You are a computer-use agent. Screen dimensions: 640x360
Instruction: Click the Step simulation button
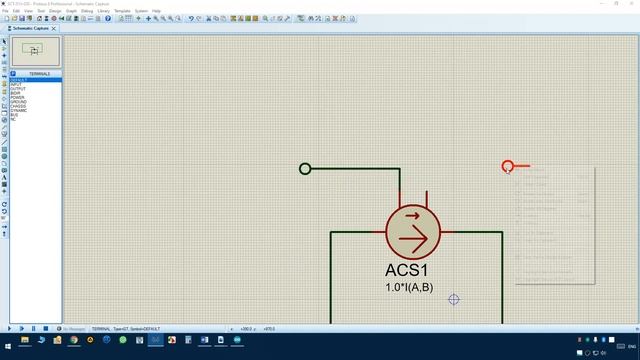pyautogui.click(x=22, y=329)
